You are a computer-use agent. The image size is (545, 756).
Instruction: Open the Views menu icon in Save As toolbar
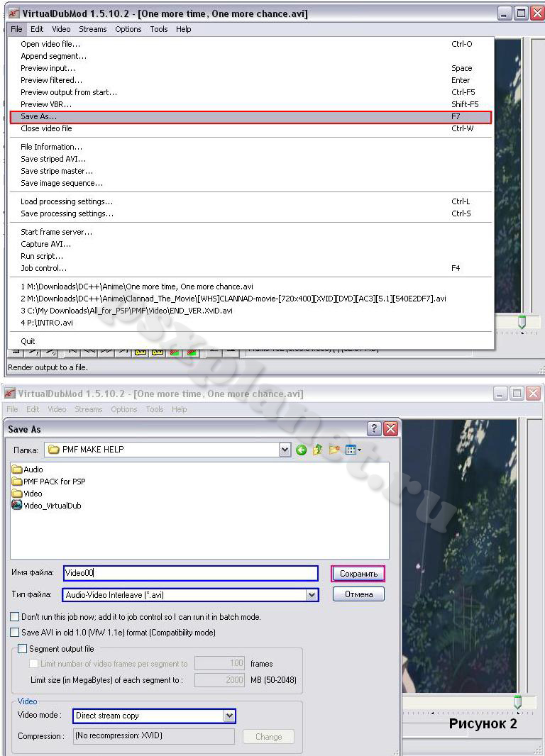[x=353, y=450]
